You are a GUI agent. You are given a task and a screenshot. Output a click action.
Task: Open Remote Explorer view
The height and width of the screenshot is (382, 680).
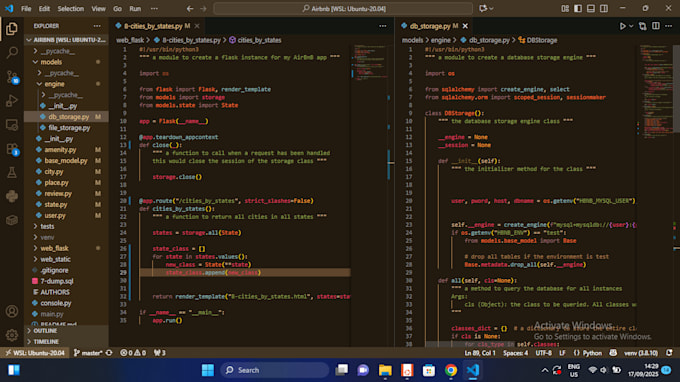(12, 125)
